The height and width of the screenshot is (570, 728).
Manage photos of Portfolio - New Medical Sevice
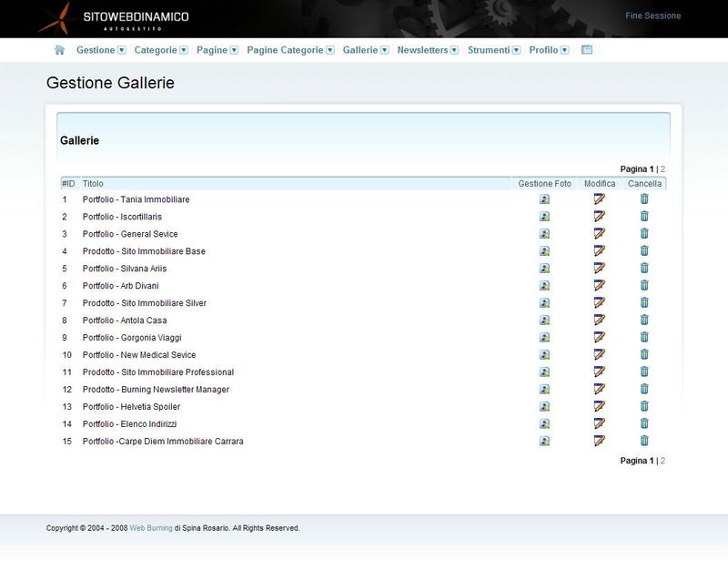pyautogui.click(x=544, y=355)
